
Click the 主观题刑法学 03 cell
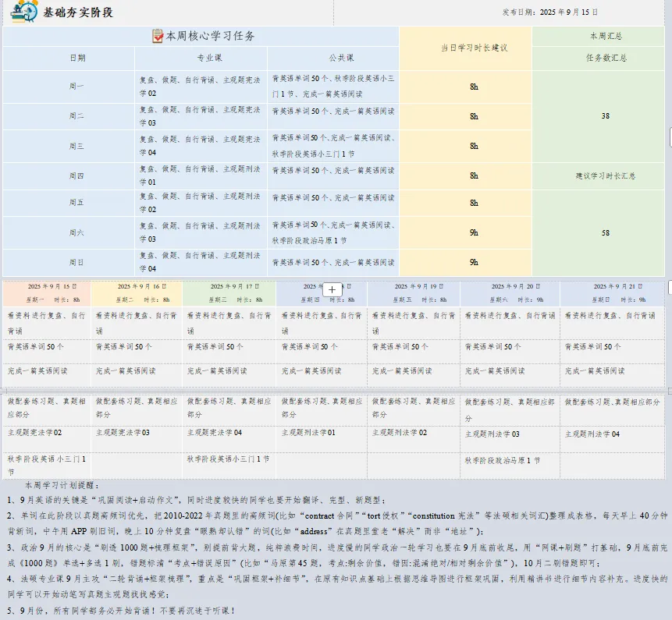pyautogui.click(x=510, y=439)
